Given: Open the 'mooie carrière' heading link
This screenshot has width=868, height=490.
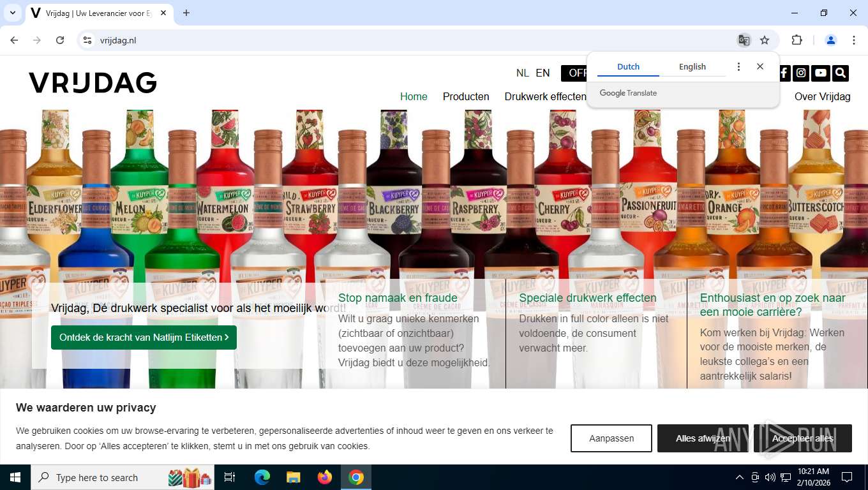Looking at the screenshot, I should tap(772, 305).
